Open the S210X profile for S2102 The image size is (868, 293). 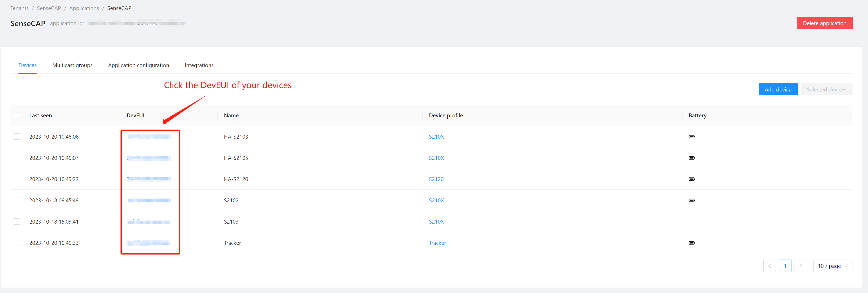point(436,200)
